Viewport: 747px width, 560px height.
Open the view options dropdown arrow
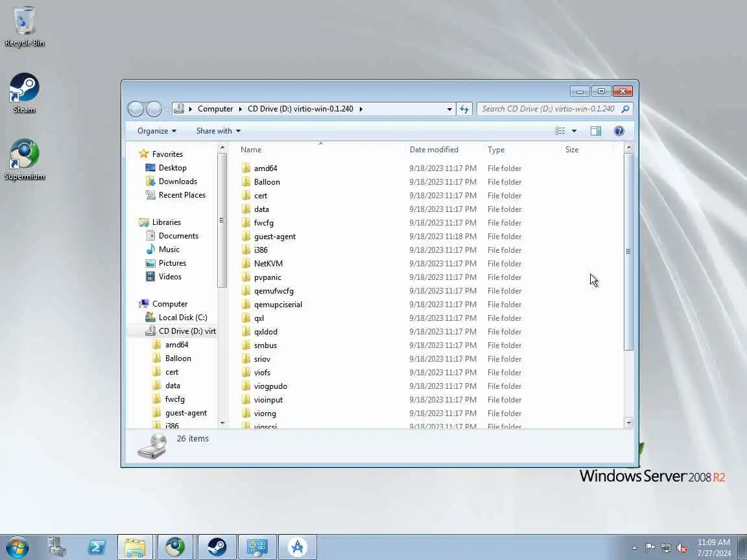[574, 131]
